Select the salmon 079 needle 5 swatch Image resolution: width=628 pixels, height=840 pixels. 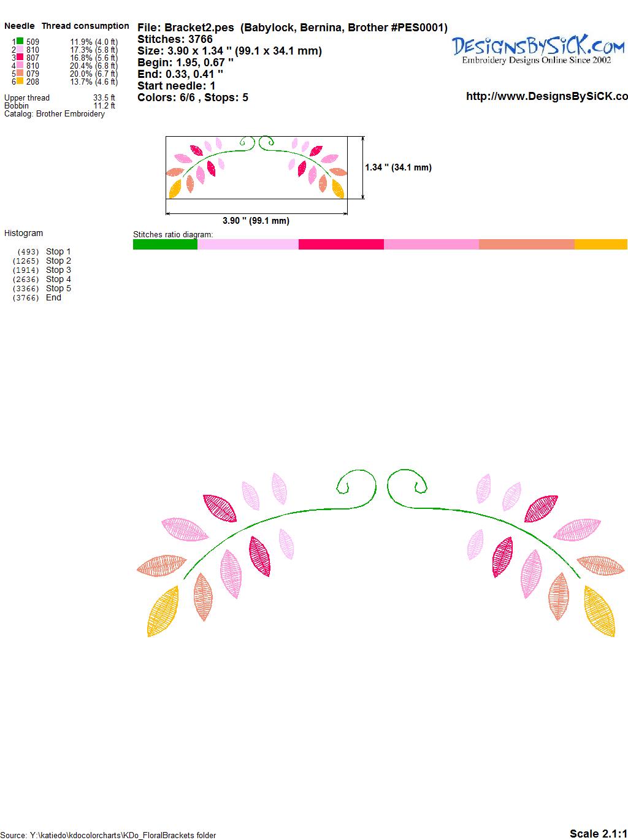tap(20, 74)
